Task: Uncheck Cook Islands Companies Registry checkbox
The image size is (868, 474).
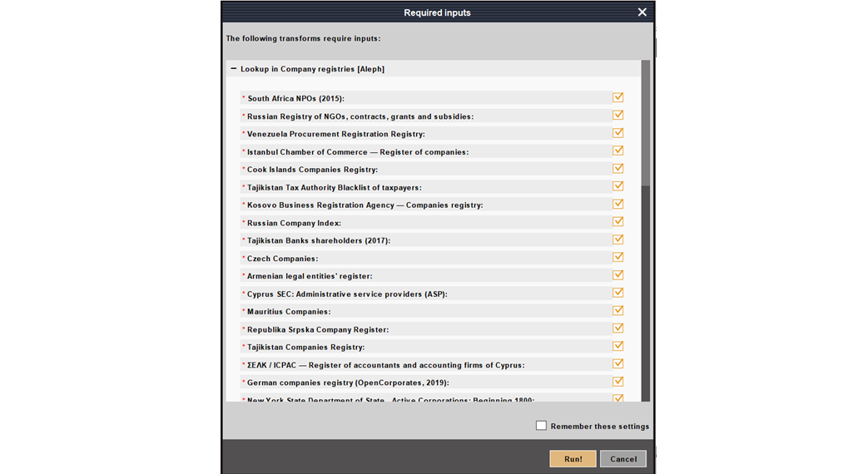Action: [x=618, y=168]
